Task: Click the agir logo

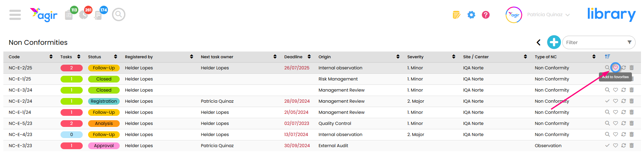Action: 44,15
